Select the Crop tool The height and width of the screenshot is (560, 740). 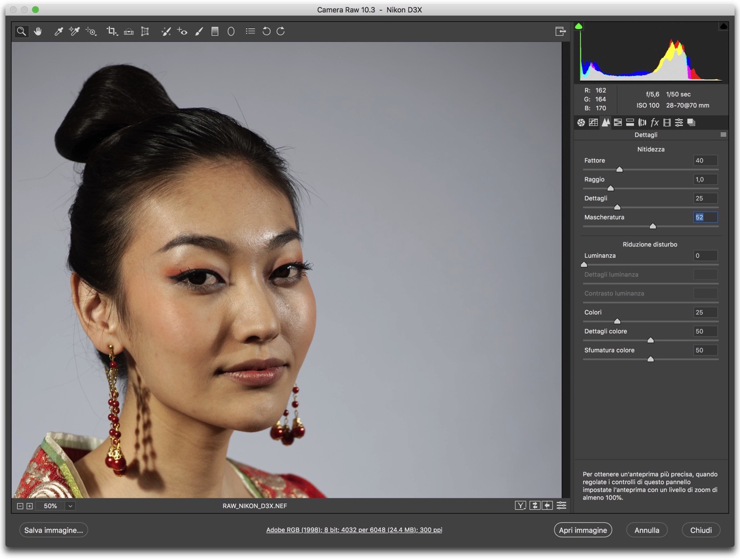click(112, 31)
